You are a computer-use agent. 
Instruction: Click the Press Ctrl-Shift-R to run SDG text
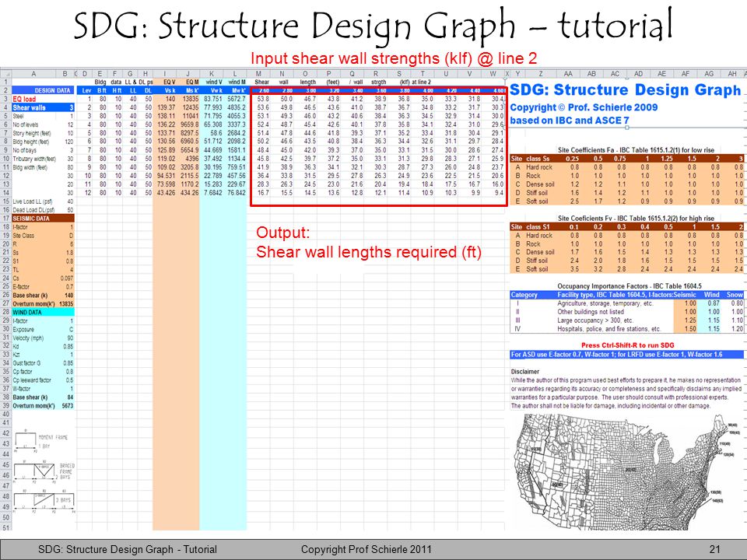pos(627,345)
